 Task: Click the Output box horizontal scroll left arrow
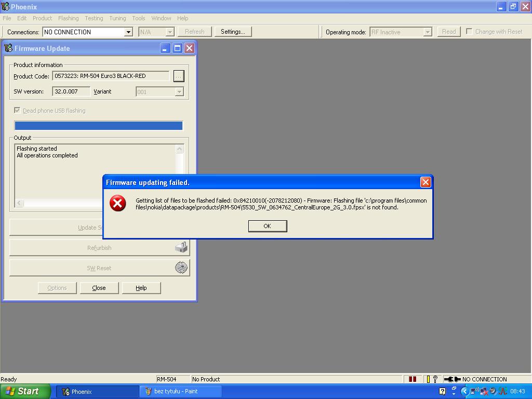click(19, 203)
